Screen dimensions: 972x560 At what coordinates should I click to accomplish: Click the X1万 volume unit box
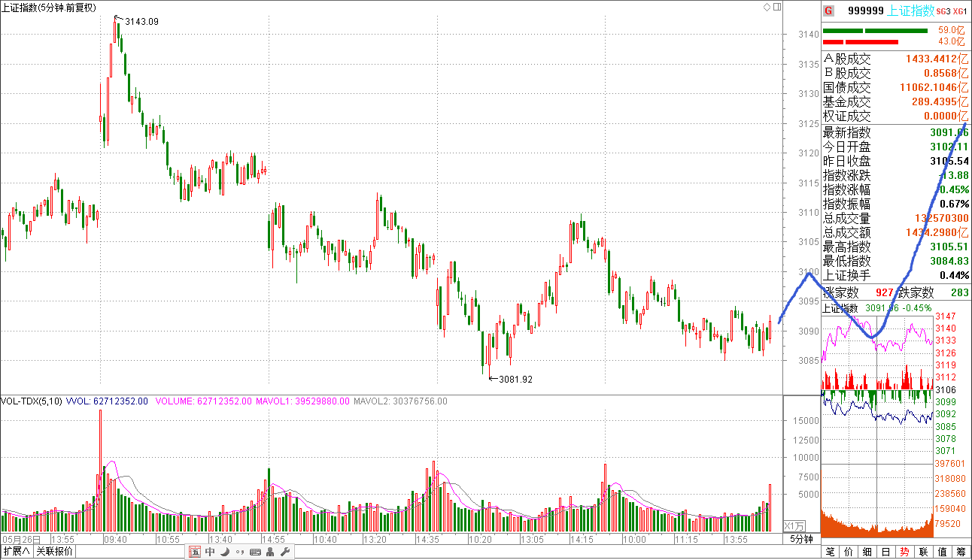[794, 525]
